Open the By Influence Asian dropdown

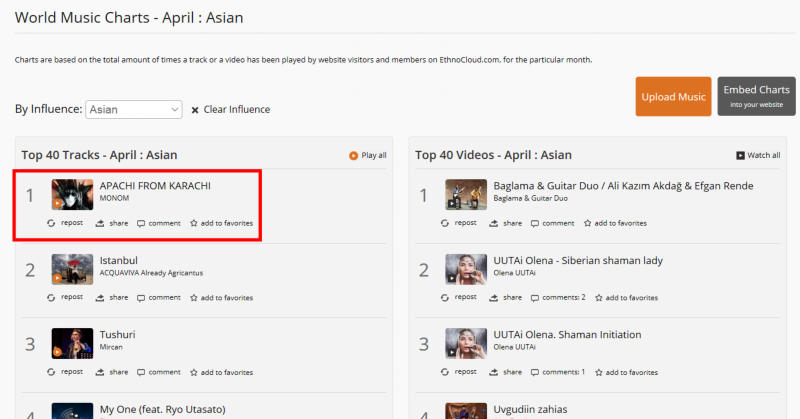click(134, 109)
